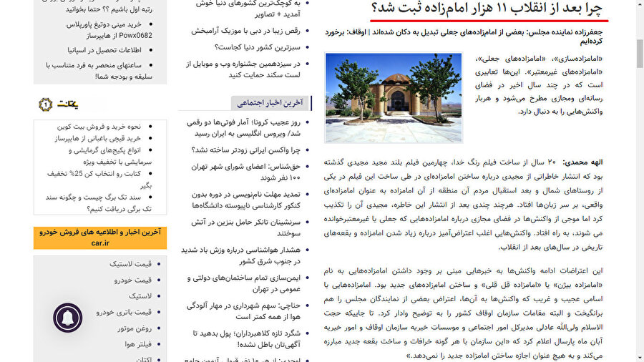Open link انواع پکیج‌های گرمایشی و سرمایشی
Viewport: 644px width, 362px height.
pos(110,156)
